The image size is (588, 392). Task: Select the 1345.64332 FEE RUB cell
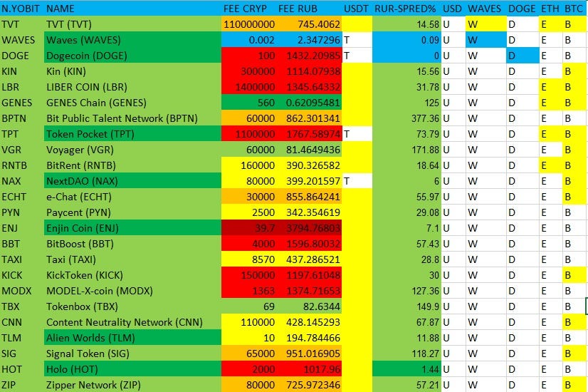tap(309, 87)
